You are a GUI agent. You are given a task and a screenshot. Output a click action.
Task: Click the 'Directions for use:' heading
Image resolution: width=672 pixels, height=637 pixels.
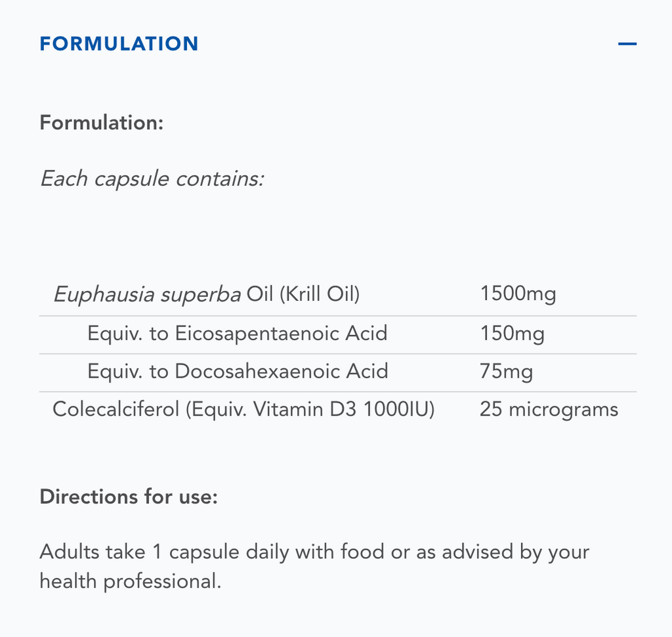tap(128, 496)
